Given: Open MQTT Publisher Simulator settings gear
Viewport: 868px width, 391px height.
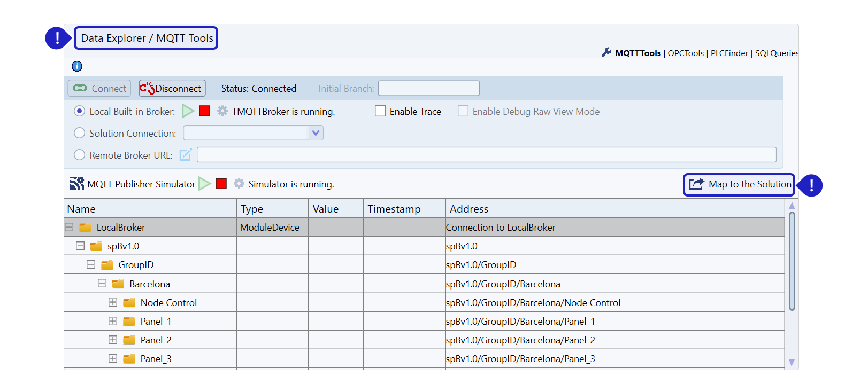Looking at the screenshot, I should 239,184.
